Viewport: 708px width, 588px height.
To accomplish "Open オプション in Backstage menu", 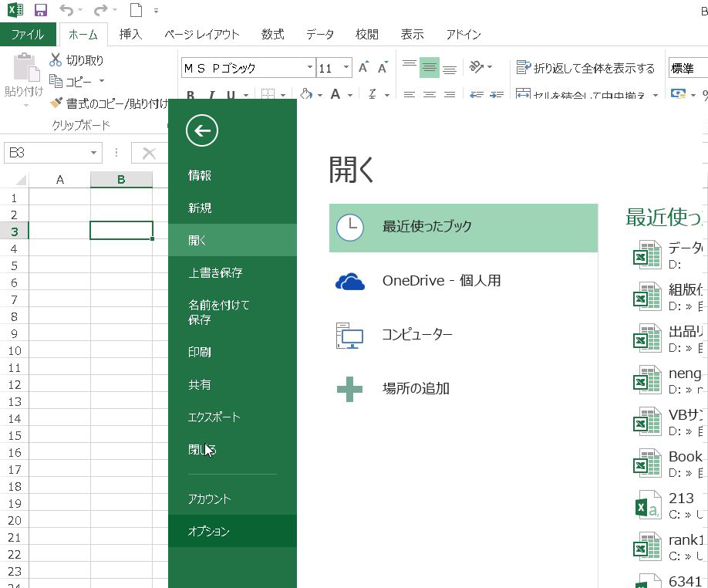I will tap(232, 531).
